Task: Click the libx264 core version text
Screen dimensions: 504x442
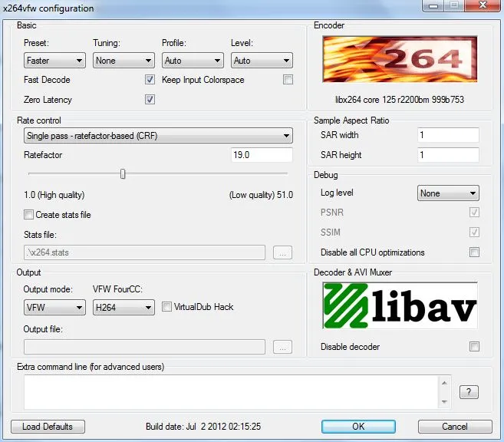Action: point(400,100)
